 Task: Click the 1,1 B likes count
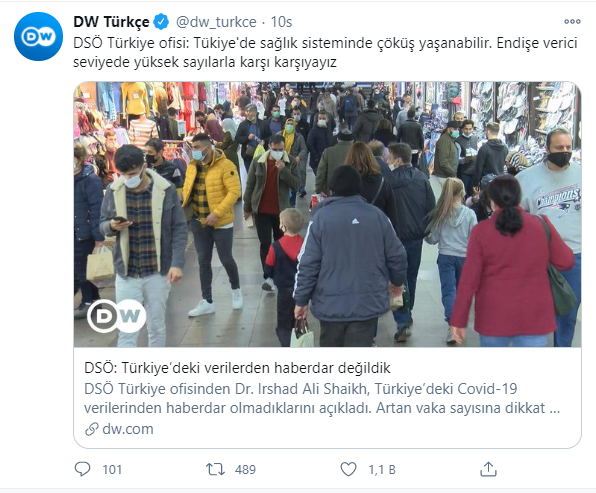[382, 470]
